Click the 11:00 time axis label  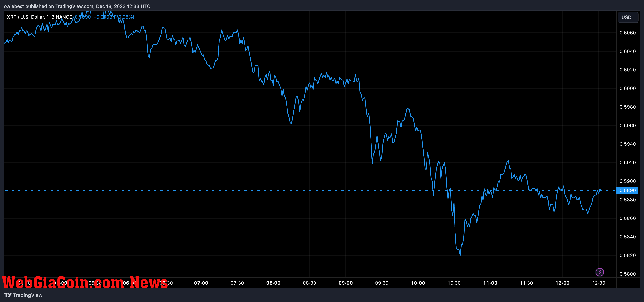490,283
